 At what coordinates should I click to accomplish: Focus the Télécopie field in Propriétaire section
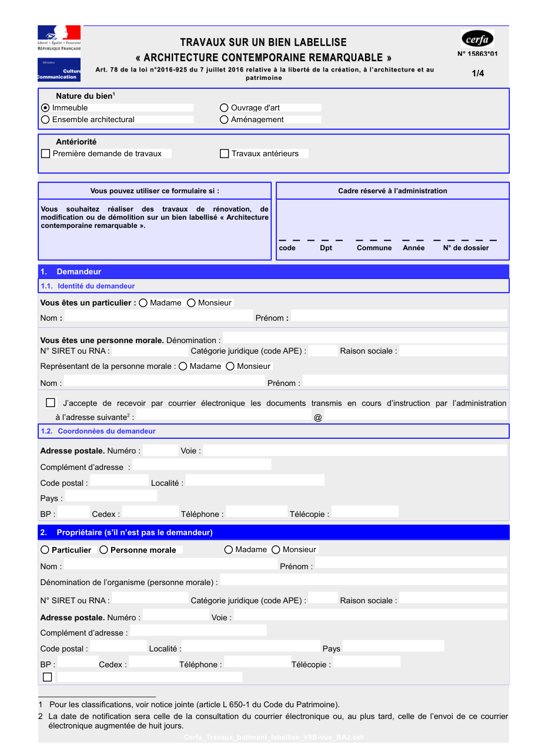pyautogui.click(x=367, y=662)
